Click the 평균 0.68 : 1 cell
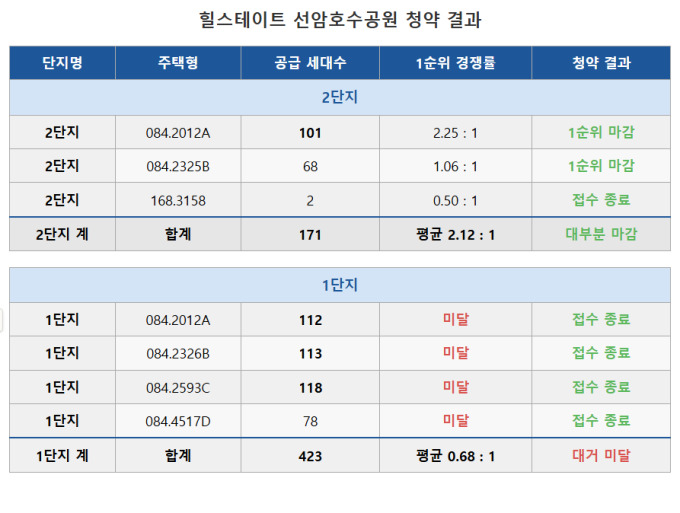This screenshot has height=513, width=680. [455, 455]
